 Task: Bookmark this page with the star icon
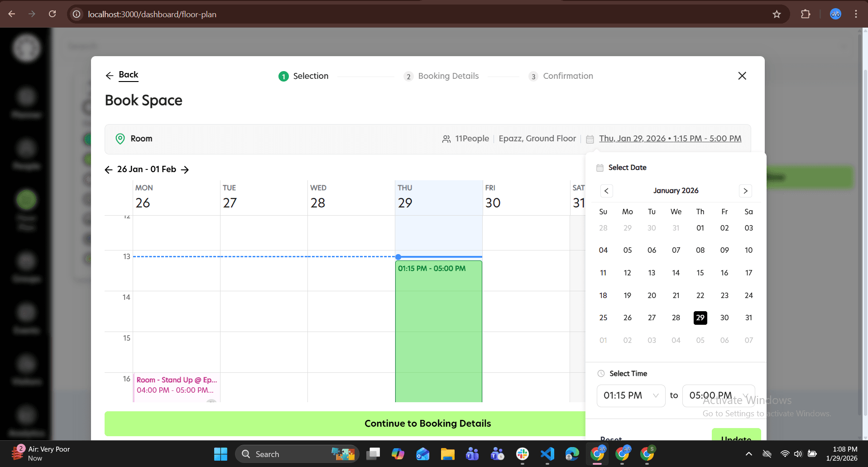(777, 14)
